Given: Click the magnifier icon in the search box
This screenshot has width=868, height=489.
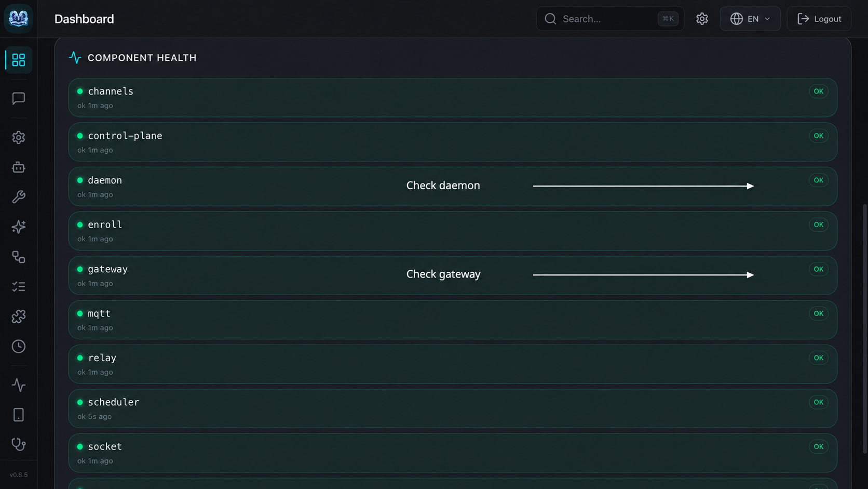Looking at the screenshot, I should coord(550,19).
